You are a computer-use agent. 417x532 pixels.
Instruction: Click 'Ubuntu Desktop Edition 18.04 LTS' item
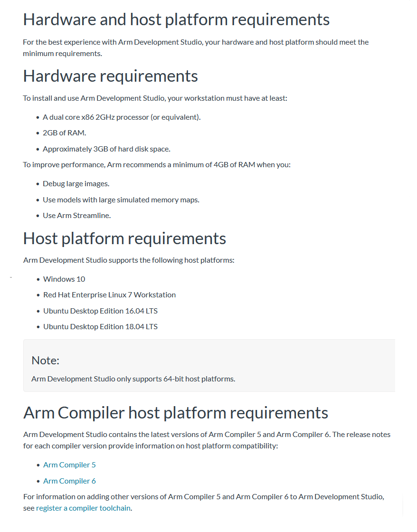click(100, 326)
